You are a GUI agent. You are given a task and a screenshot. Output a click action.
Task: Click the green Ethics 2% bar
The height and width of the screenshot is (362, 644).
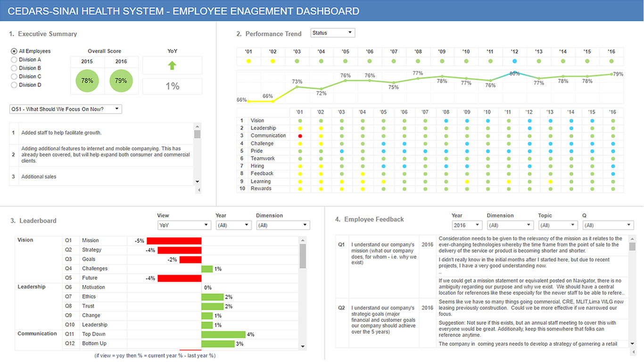[212, 297]
